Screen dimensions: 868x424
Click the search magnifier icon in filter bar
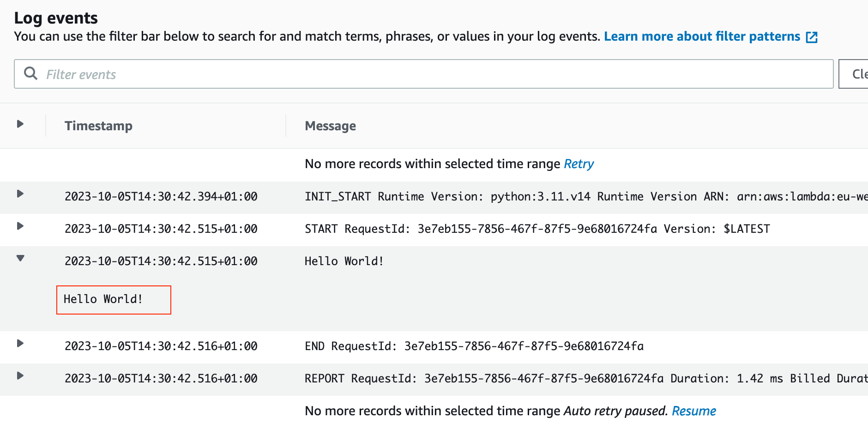coord(30,73)
